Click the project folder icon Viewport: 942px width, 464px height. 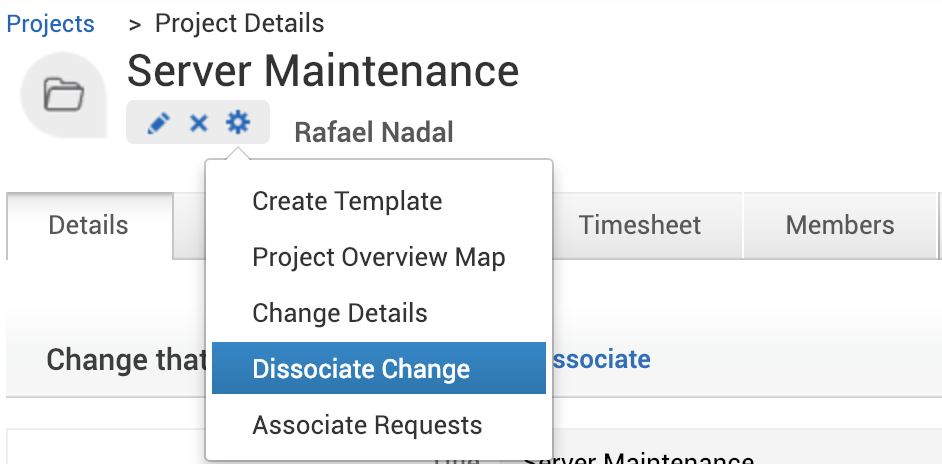(x=63, y=96)
